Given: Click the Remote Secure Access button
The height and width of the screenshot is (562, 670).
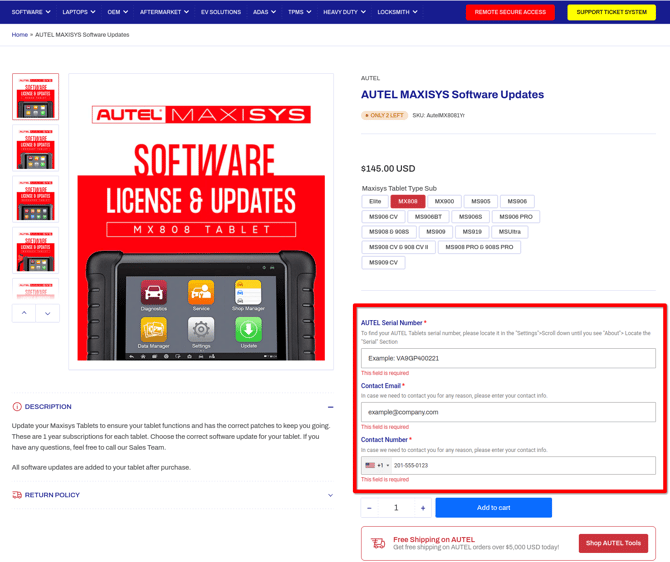Looking at the screenshot, I should coord(510,12).
